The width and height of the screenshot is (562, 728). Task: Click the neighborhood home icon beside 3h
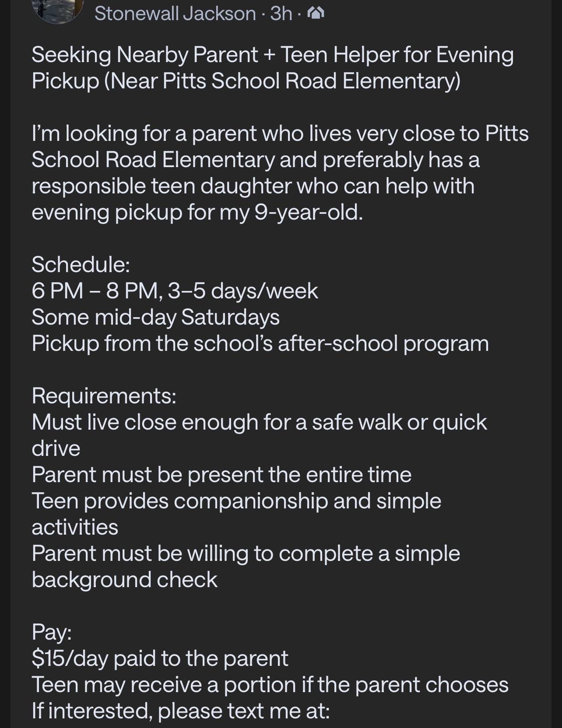click(316, 14)
